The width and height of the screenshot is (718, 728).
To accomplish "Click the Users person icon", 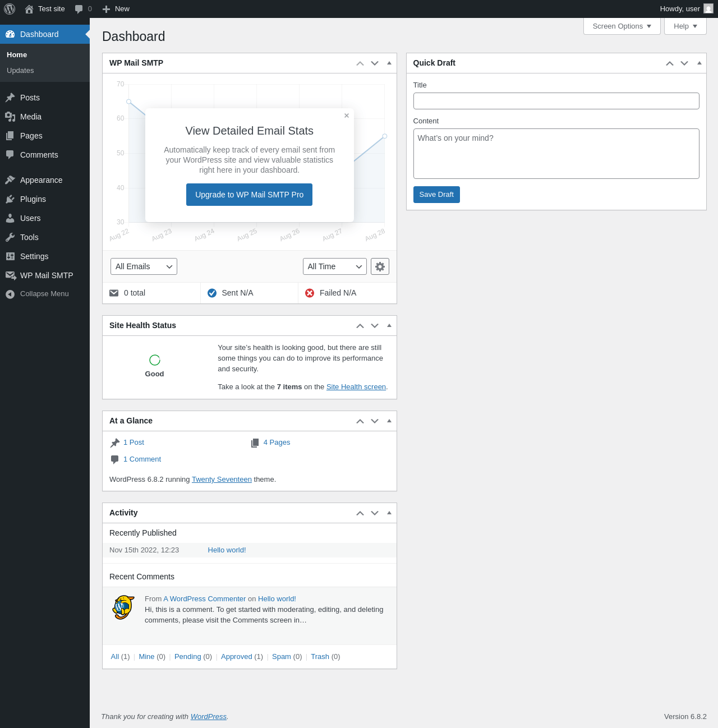I will 10,218.
